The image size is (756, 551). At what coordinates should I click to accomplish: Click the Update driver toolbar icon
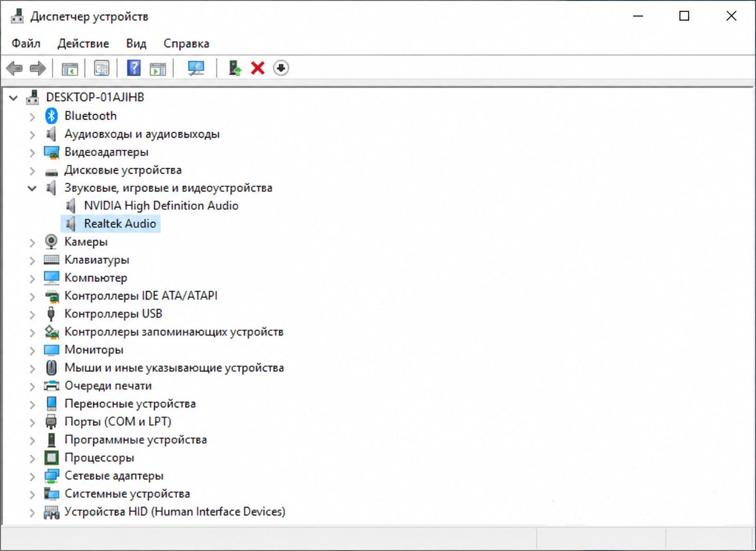235,68
